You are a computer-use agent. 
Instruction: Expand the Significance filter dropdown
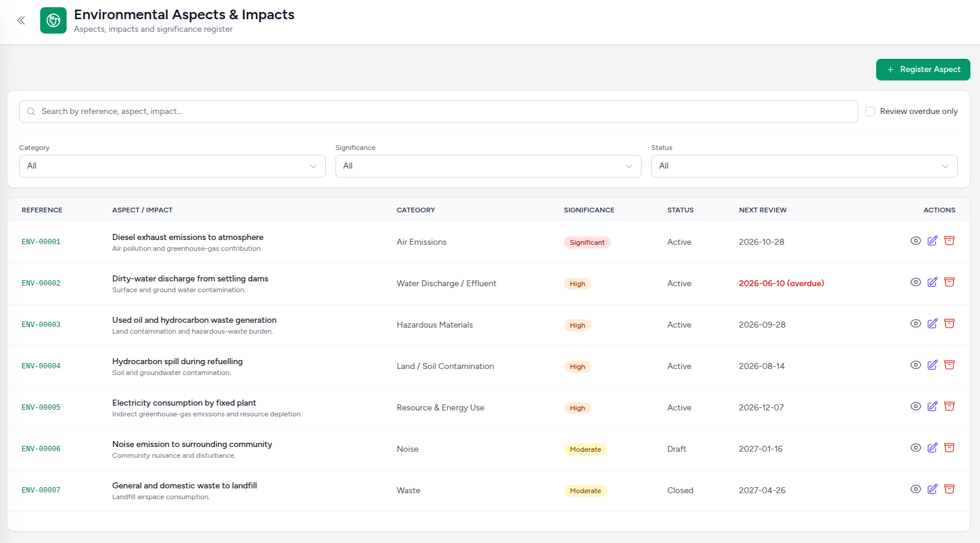tap(488, 166)
